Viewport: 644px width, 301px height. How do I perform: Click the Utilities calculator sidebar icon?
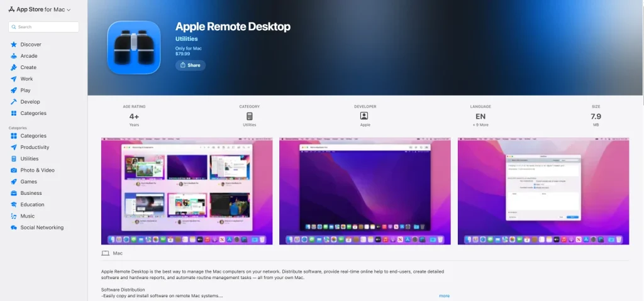coord(14,159)
